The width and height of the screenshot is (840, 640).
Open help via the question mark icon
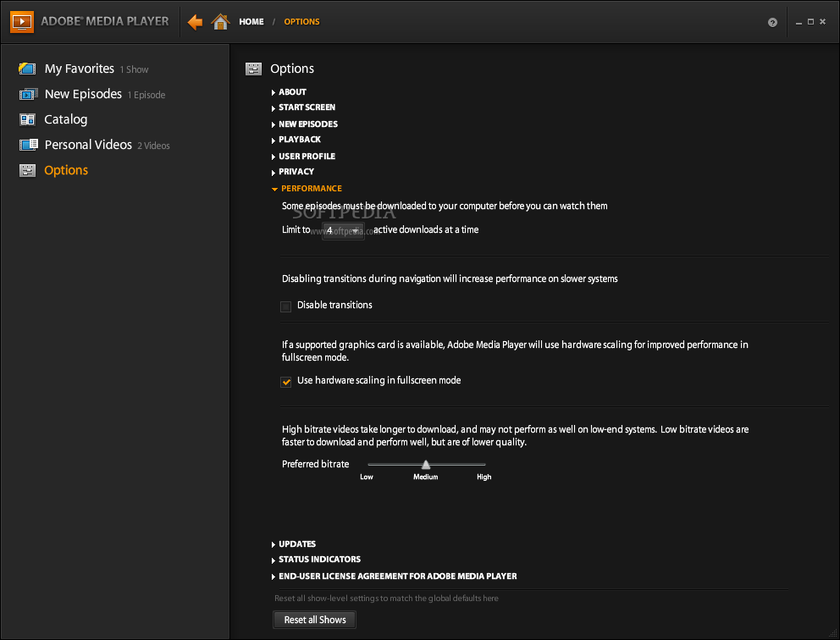772,22
